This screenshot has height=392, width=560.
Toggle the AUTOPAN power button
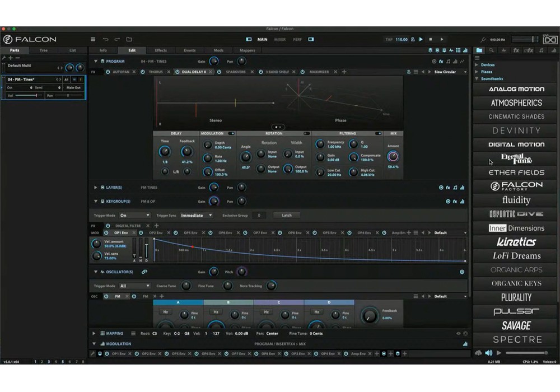[x=108, y=72]
